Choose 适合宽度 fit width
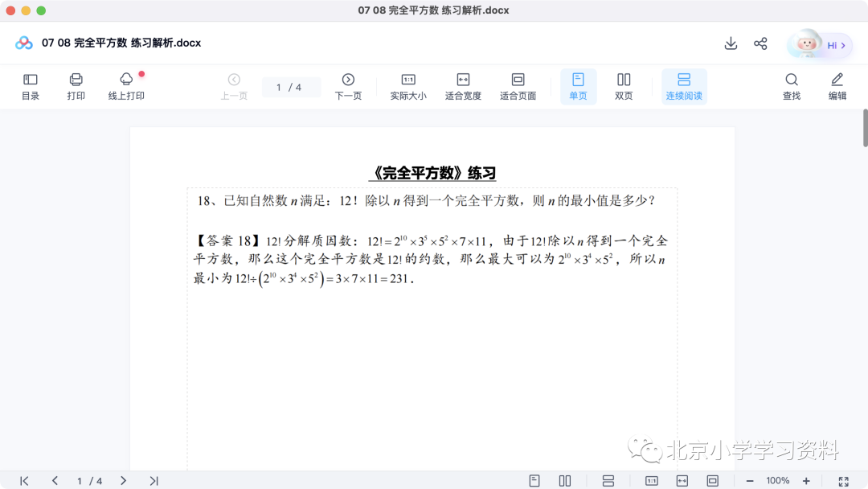868x489 pixels. pyautogui.click(x=463, y=86)
